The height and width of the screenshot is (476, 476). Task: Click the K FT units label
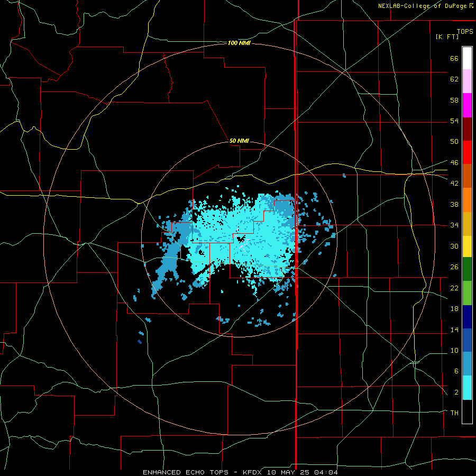click(x=447, y=36)
